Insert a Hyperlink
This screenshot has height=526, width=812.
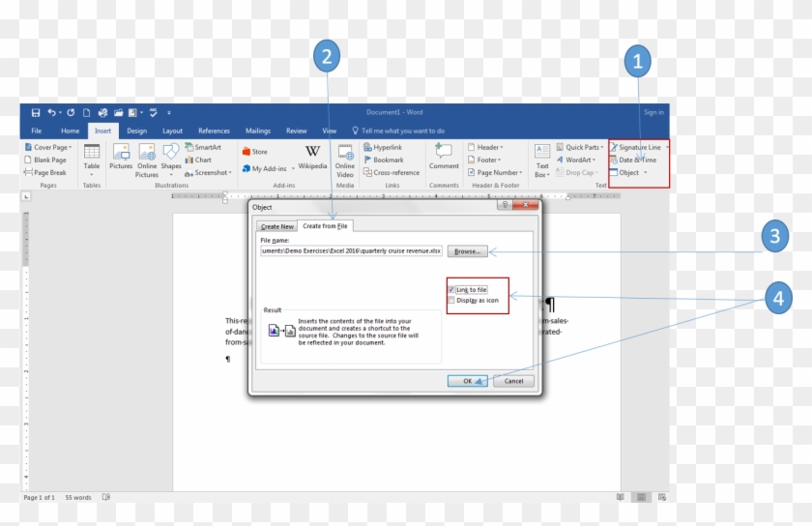click(x=383, y=147)
